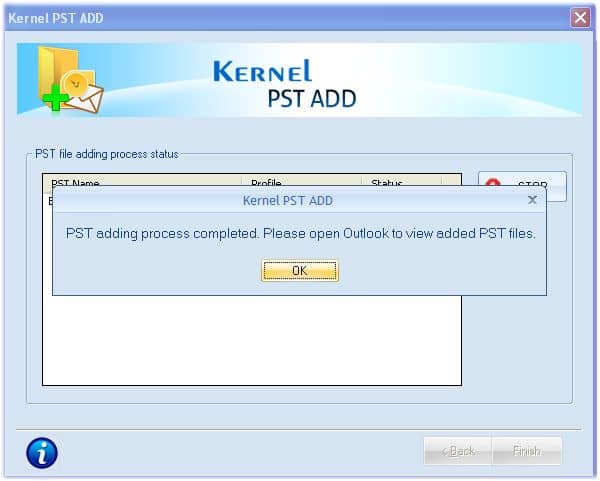Click the greyed Finish button
This screenshot has height=481, width=600.
(x=527, y=451)
